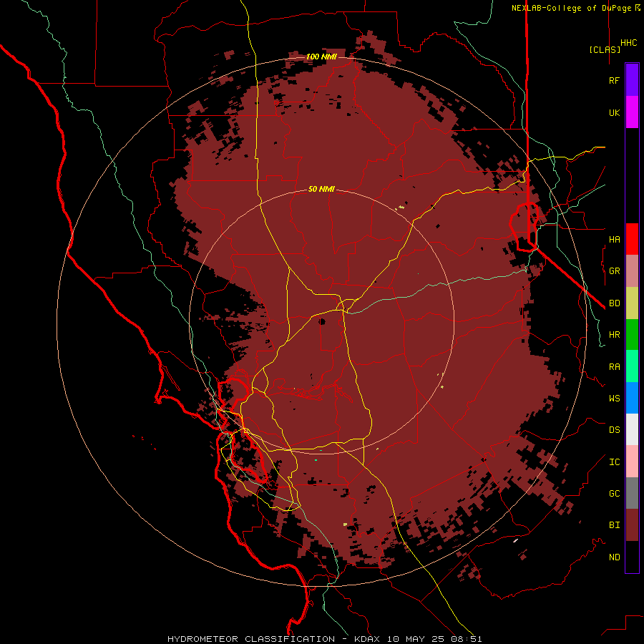Image resolution: width=644 pixels, height=644 pixels.
Task: Click the BD yellow legend swatch
Action: pos(632,303)
